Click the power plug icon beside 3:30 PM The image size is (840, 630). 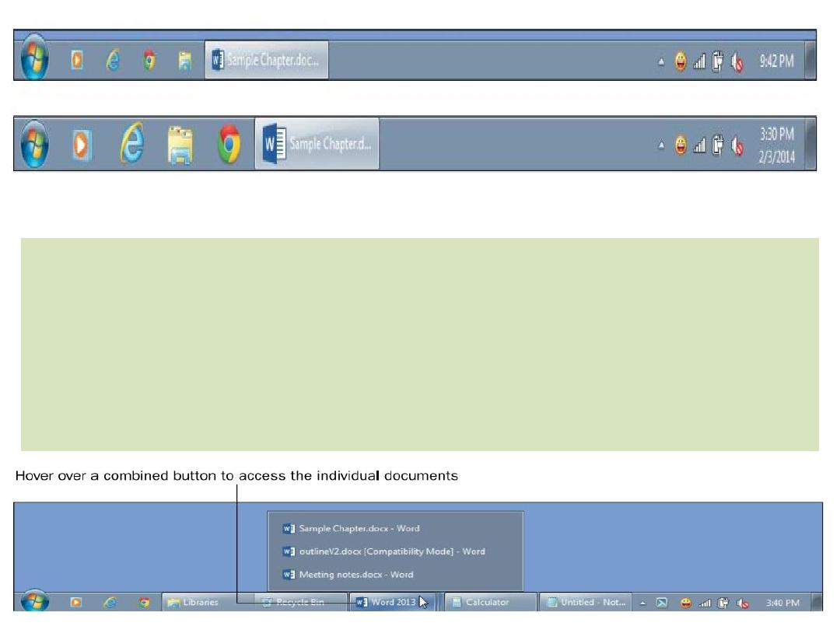[x=717, y=145]
